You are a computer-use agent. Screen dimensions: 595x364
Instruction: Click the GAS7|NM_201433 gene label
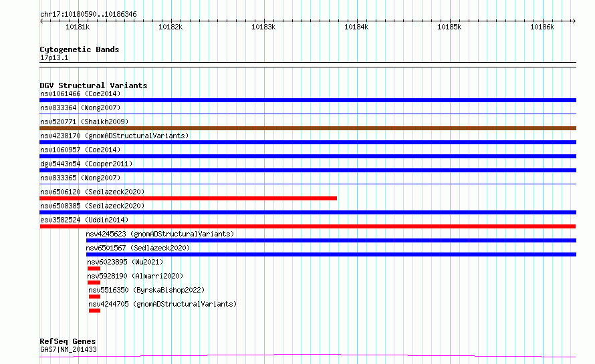68,349
